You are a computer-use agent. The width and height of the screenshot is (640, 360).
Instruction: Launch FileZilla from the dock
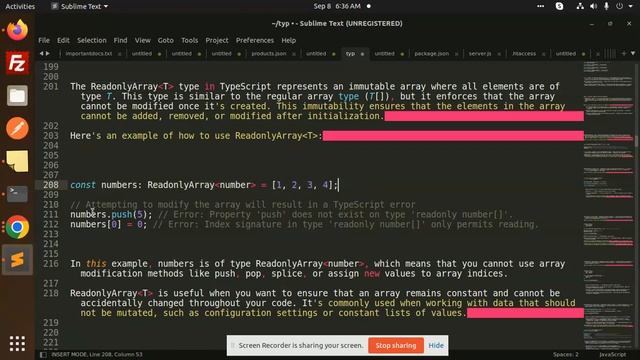tap(17, 63)
